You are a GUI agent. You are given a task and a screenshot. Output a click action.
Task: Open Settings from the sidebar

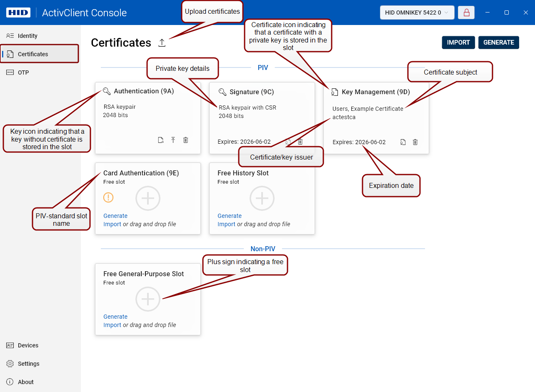tap(28, 364)
